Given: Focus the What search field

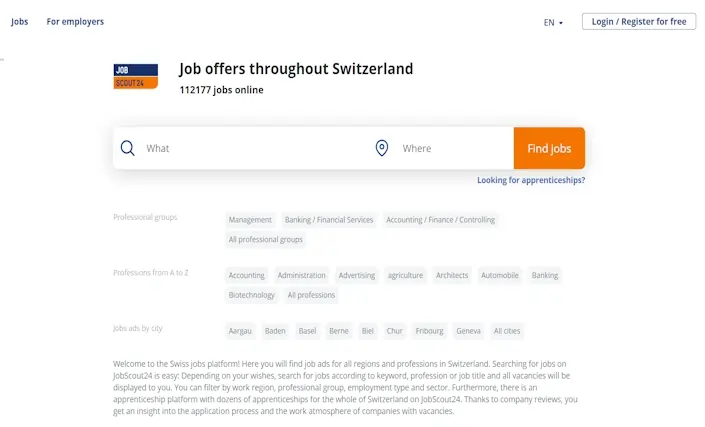Looking at the screenshot, I should click(254, 148).
